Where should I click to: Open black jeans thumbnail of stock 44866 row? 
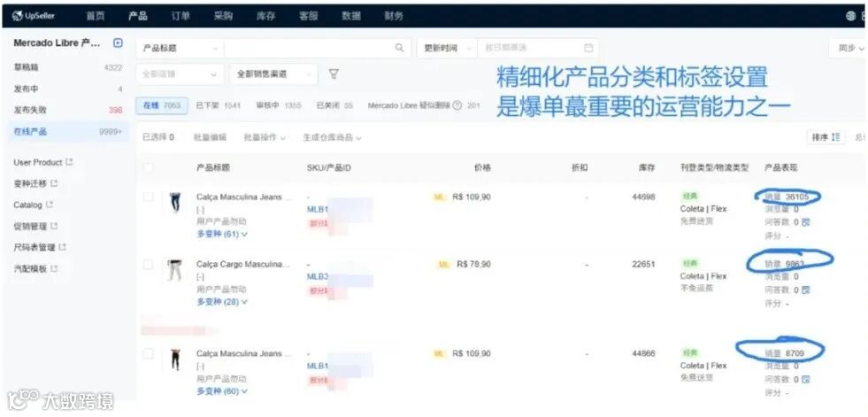point(175,359)
